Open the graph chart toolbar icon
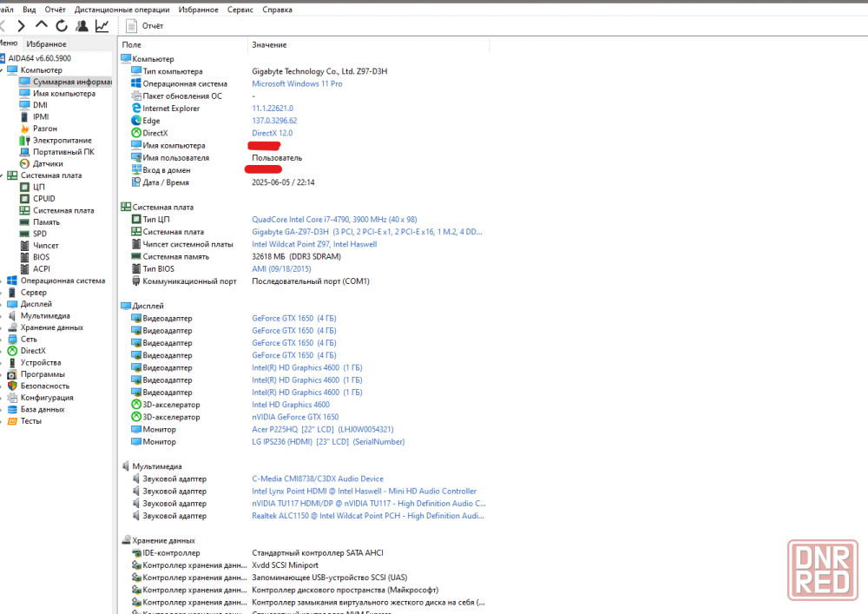Viewport: 868px width, 614px height. pyautogui.click(x=102, y=25)
